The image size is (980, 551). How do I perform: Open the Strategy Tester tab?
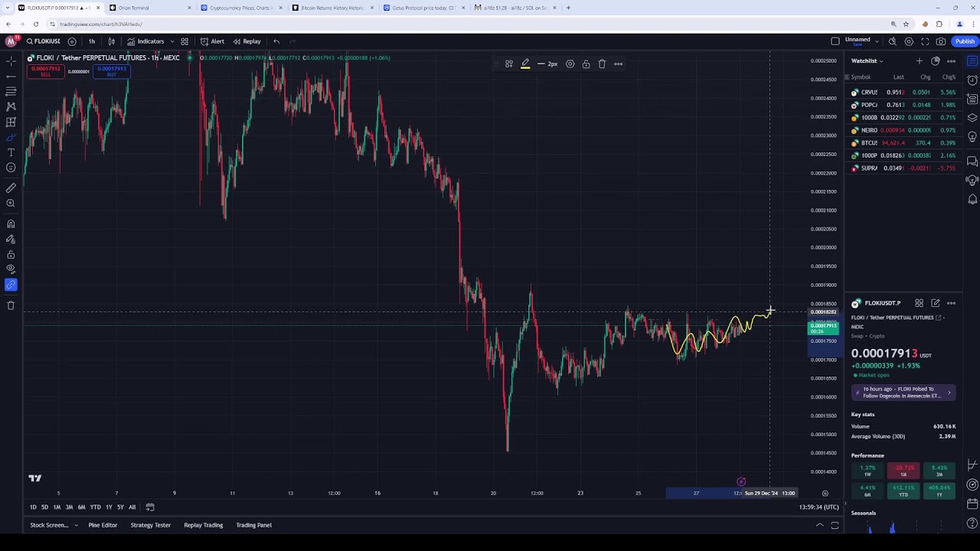click(x=150, y=525)
